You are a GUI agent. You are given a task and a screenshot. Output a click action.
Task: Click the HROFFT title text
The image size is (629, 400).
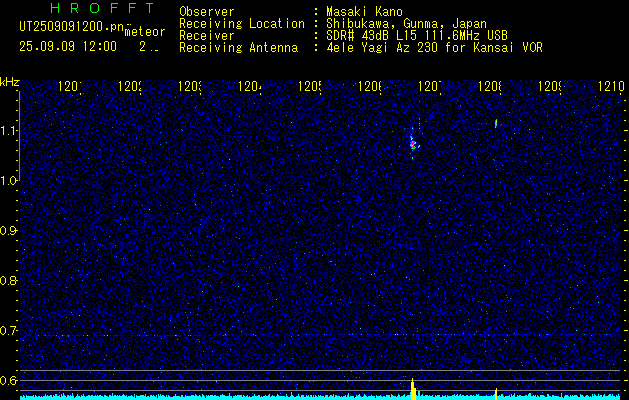tap(102, 8)
